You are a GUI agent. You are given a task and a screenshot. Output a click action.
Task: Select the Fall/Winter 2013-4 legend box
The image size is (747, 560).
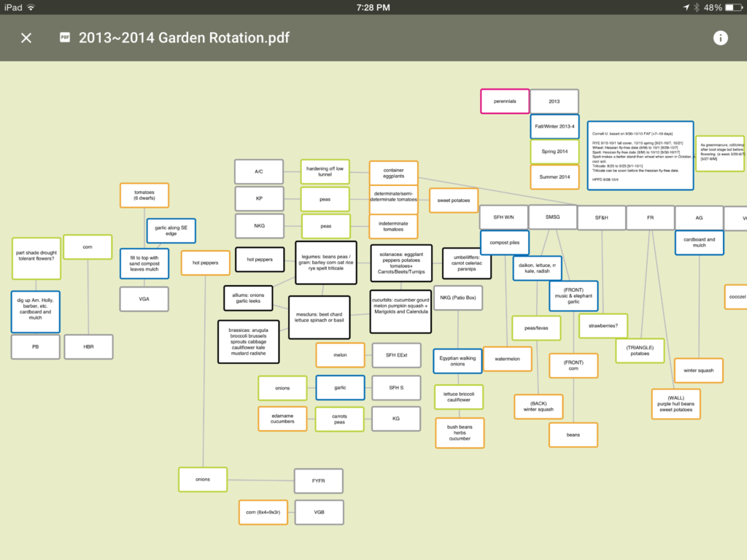(x=554, y=127)
